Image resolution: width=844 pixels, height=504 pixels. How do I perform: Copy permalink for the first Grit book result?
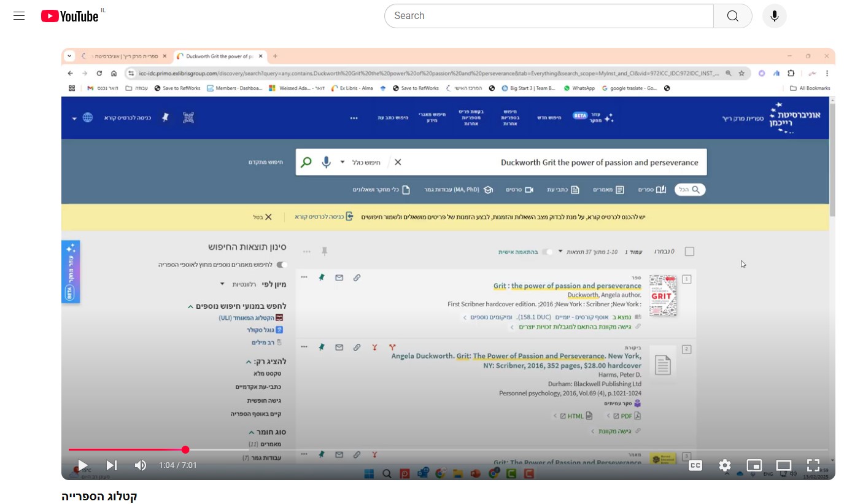[x=357, y=277]
